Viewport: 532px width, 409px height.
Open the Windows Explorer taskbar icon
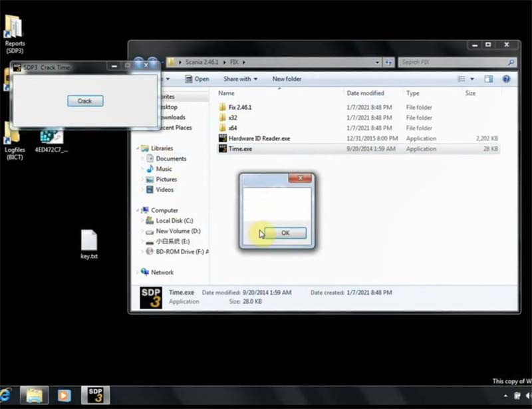[x=35, y=395]
